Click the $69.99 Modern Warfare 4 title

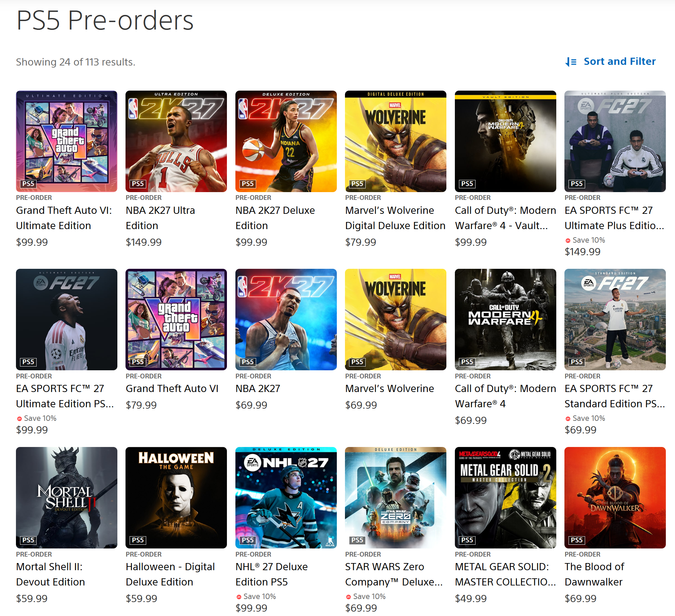pyautogui.click(x=505, y=396)
